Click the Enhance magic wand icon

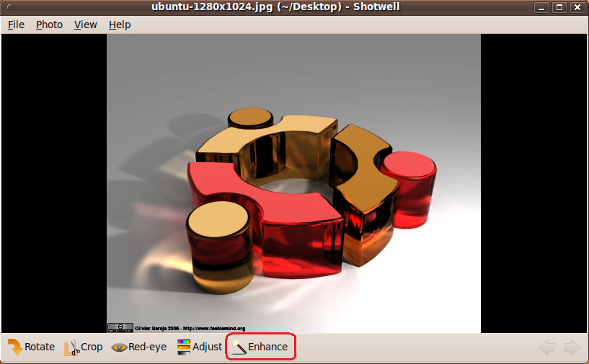tap(239, 347)
